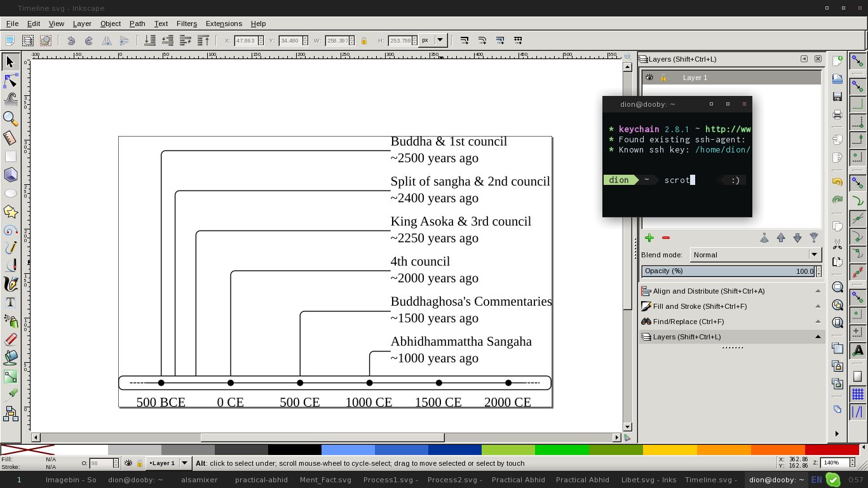
Task: Toggle width/height ratio lock
Action: point(364,41)
